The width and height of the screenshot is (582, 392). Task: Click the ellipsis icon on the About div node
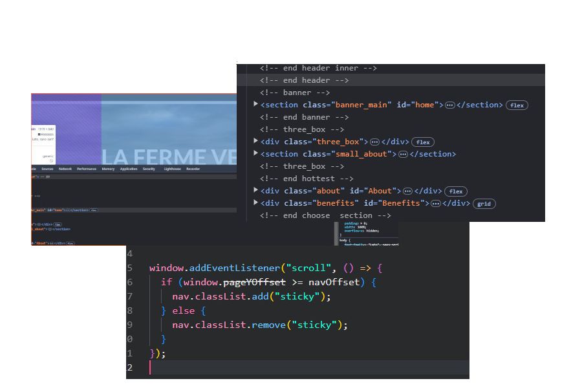click(407, 190)
